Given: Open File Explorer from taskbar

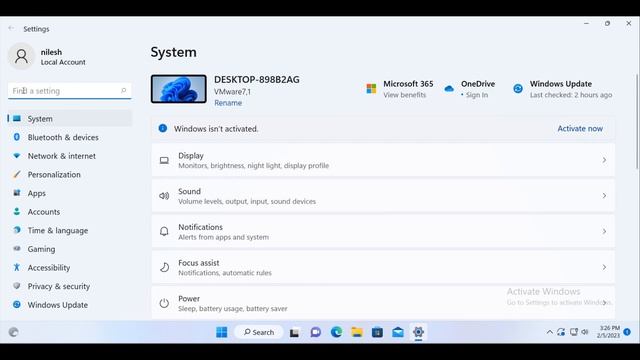Looking at the screenshot, I should (357, 332).
